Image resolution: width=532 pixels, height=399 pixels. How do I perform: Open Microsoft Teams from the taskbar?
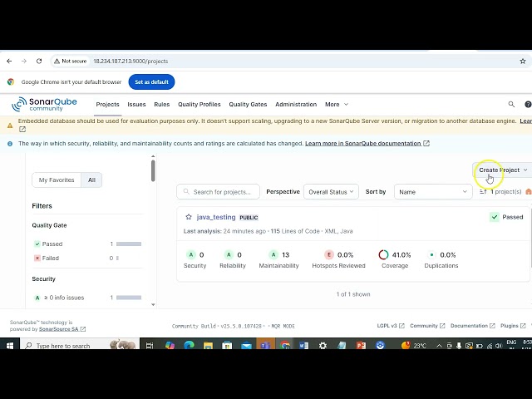point(265,346)
